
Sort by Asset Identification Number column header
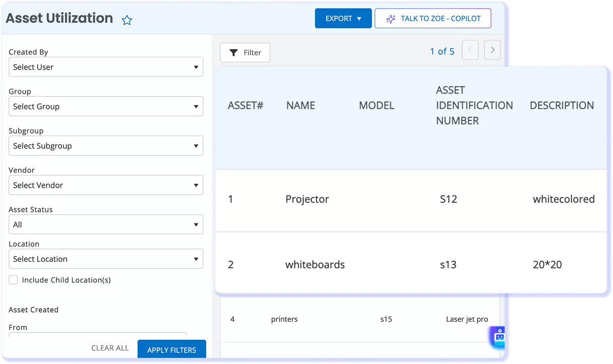(x=474, y=105)
